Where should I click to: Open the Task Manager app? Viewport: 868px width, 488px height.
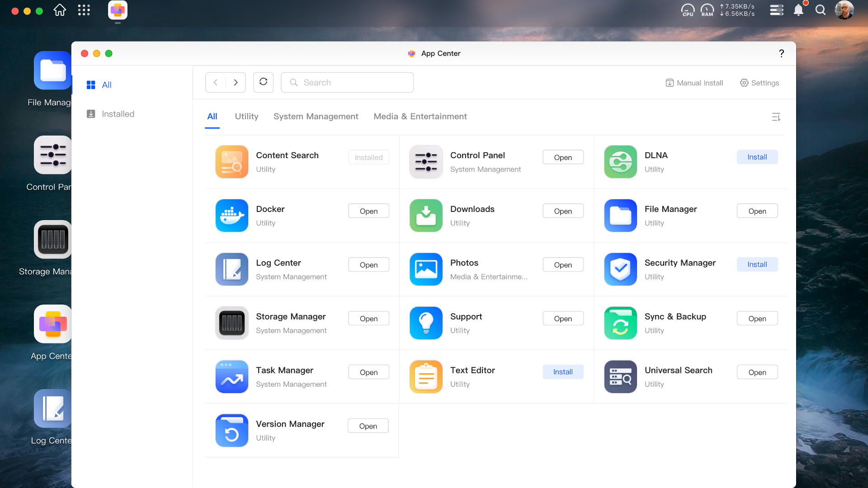[368, 372]
